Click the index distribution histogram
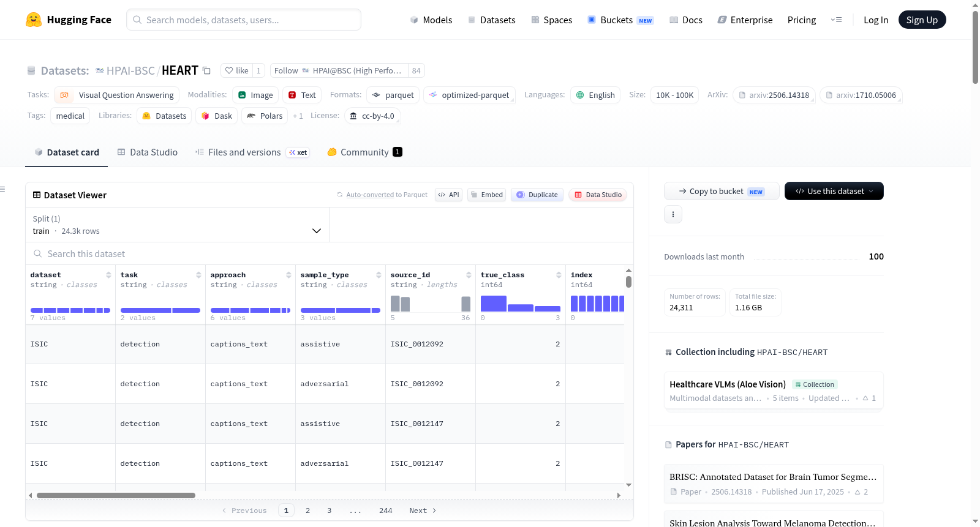The width and height of the screenshot is (980, 527). coord(597,304)
